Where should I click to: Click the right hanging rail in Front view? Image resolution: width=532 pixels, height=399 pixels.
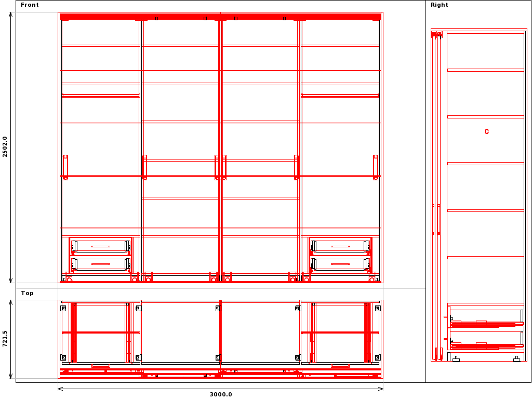click(x=340, y=96)
